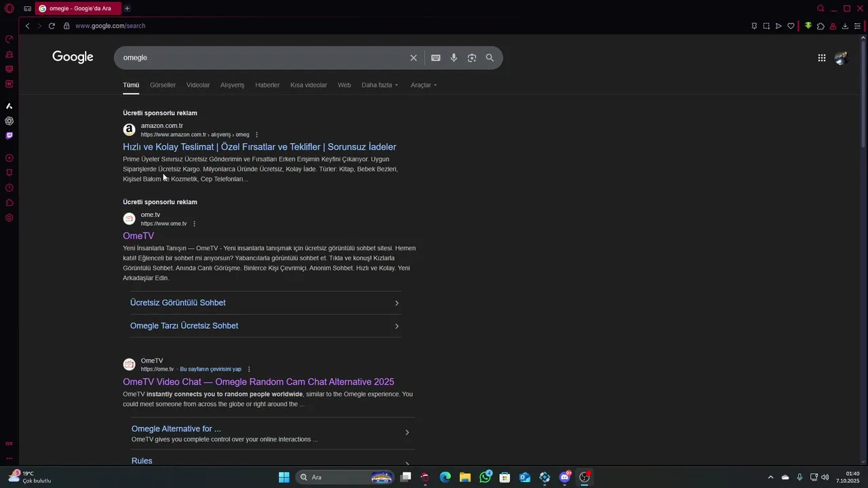Switch to Kısa videolar tab
Viewport: 868px width, 488px height.
[x=309, y=85]
